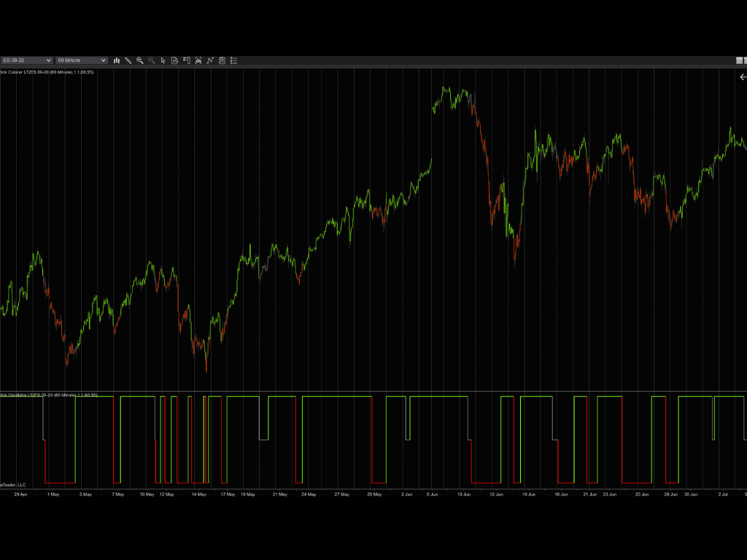
Task: Select the pointer cursor tool
Action: [x=163, y=61]
